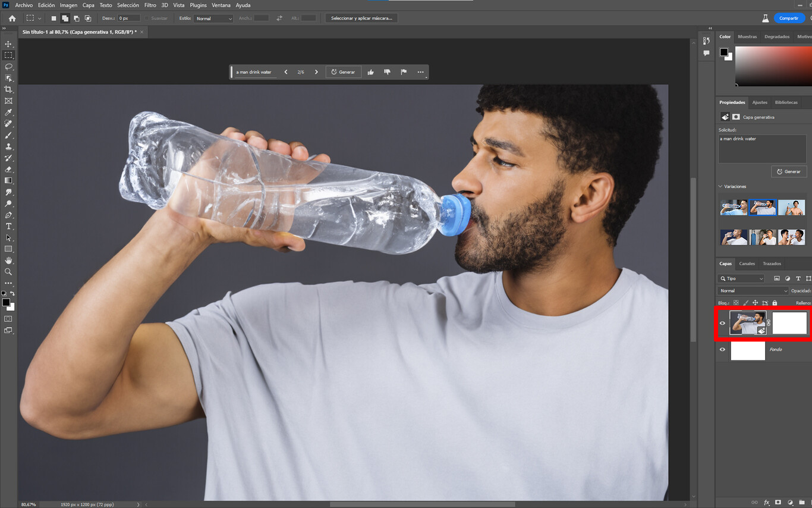
Task: Activate the Clone Stamp tool
Action: (8, 147)
